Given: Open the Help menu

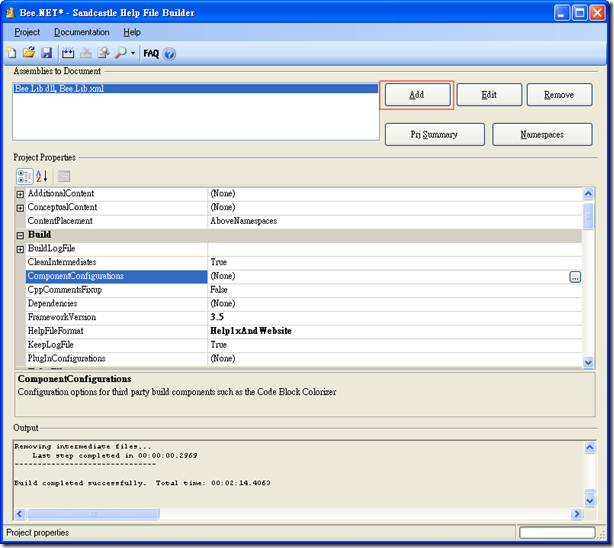Looking at the screenshot, I should coord(132,32).
